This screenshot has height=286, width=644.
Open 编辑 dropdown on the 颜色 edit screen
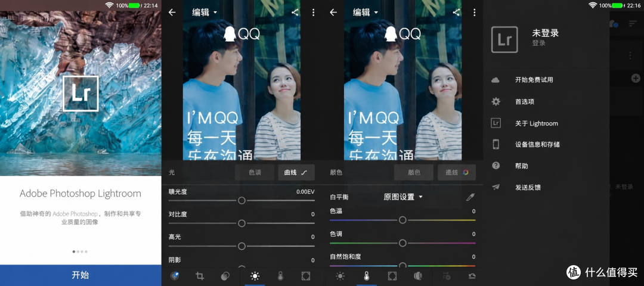click(366, 13)
